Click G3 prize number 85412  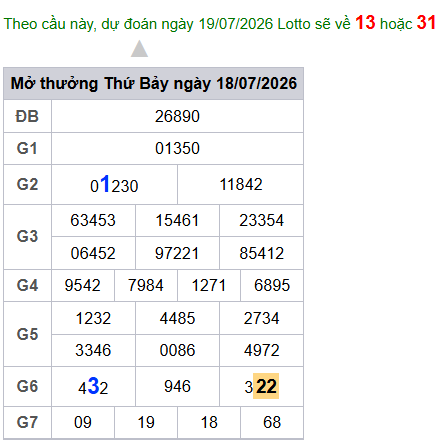[261, 253]
